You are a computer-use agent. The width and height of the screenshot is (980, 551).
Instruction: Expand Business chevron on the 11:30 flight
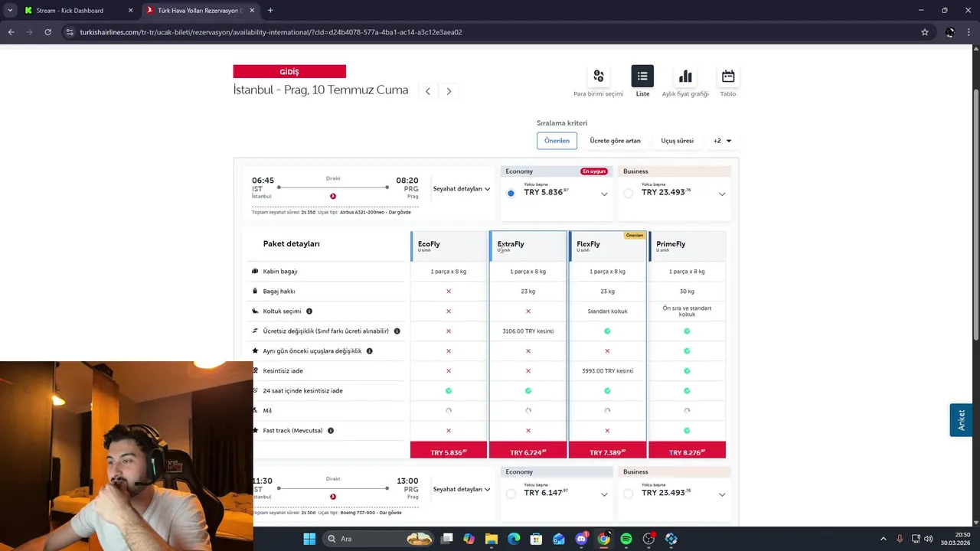(722, 495)
